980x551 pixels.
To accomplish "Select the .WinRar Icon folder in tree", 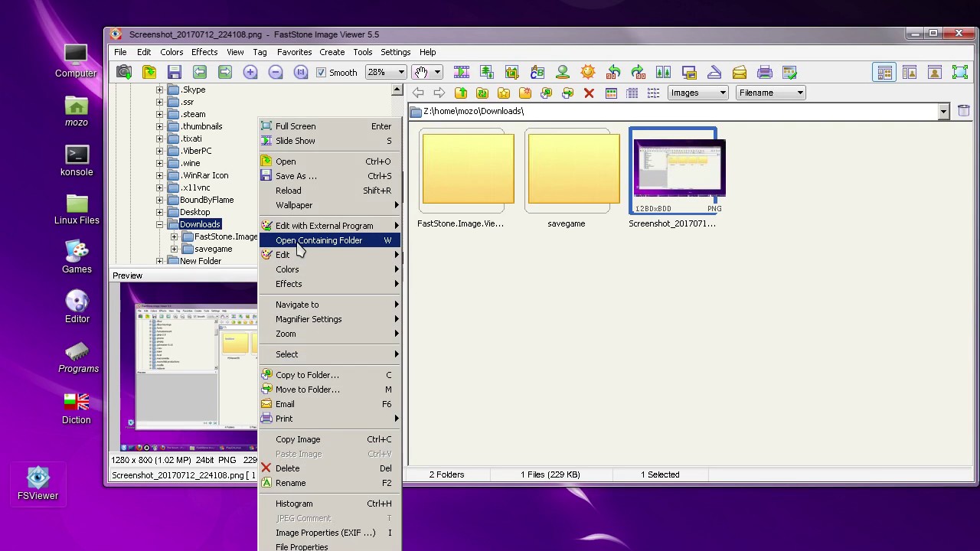I will click(205, 175).
